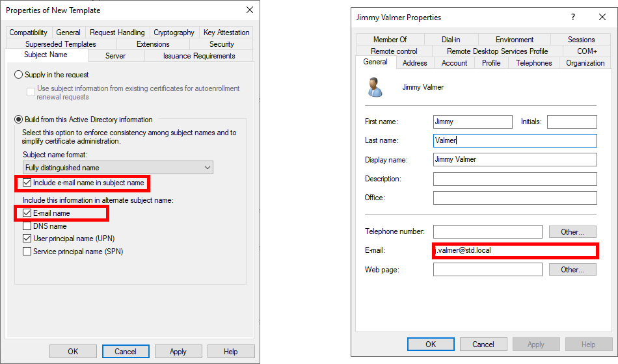Enable Service principal name (SPN) checkbox

[27, 252]
